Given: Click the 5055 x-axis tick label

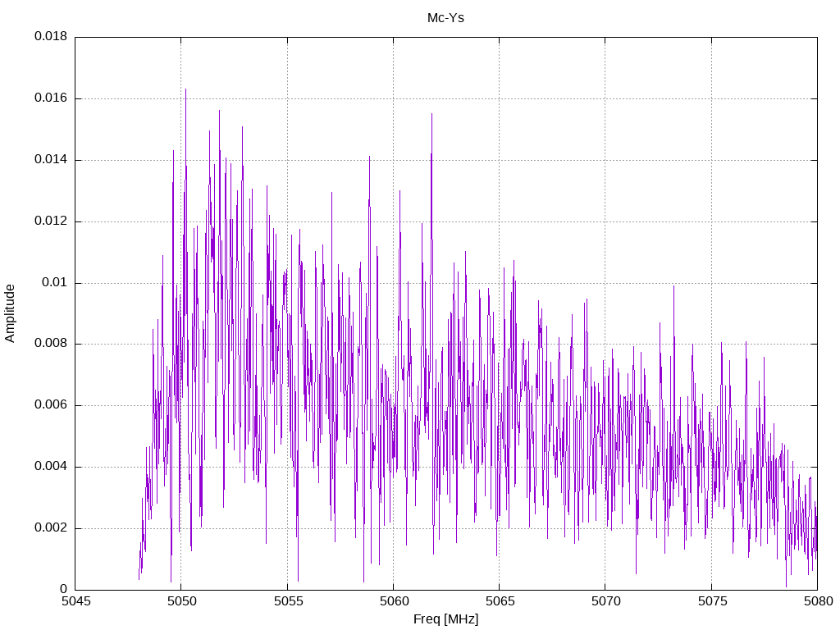Looking at the screenshot, I should (x=288, y=601).
